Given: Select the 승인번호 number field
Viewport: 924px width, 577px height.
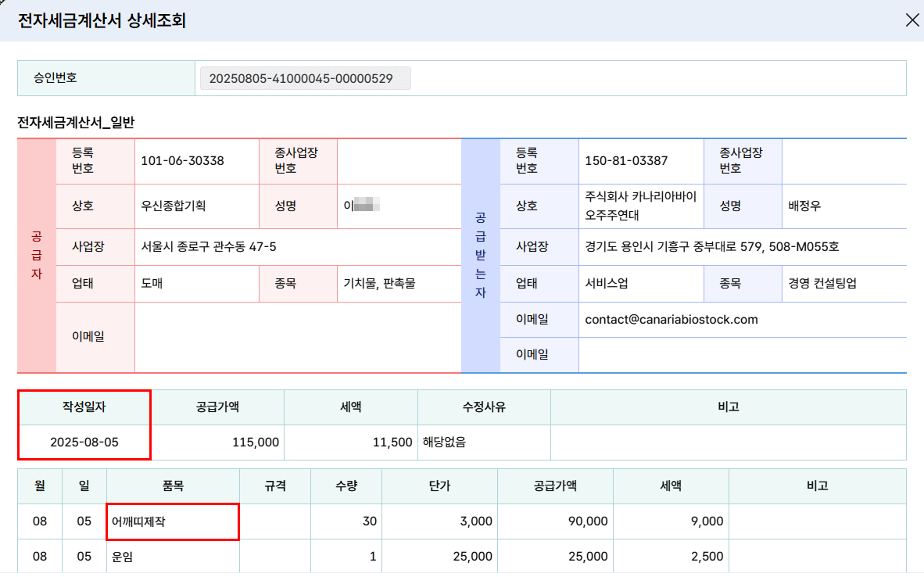Looking at the screenshot, I should pyautogui.click(x=305, y=78).
